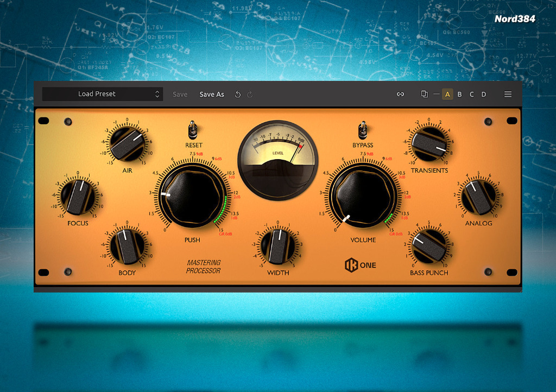Click the IK ONE logo

(x=361, y=265)
